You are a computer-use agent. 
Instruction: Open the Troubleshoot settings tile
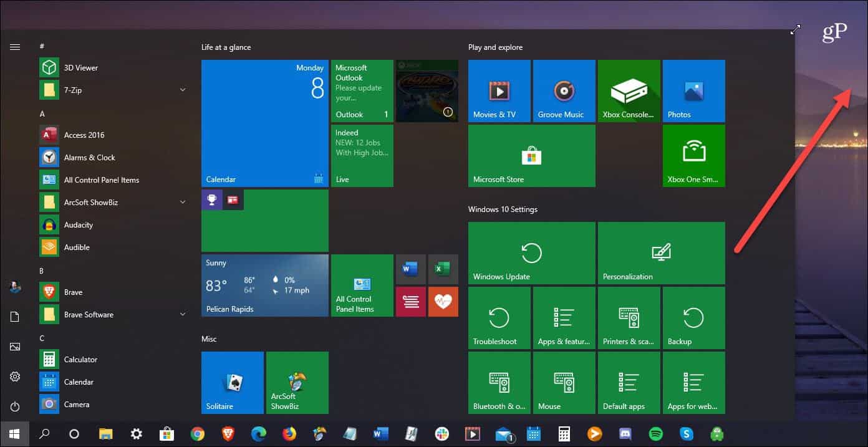499,318
